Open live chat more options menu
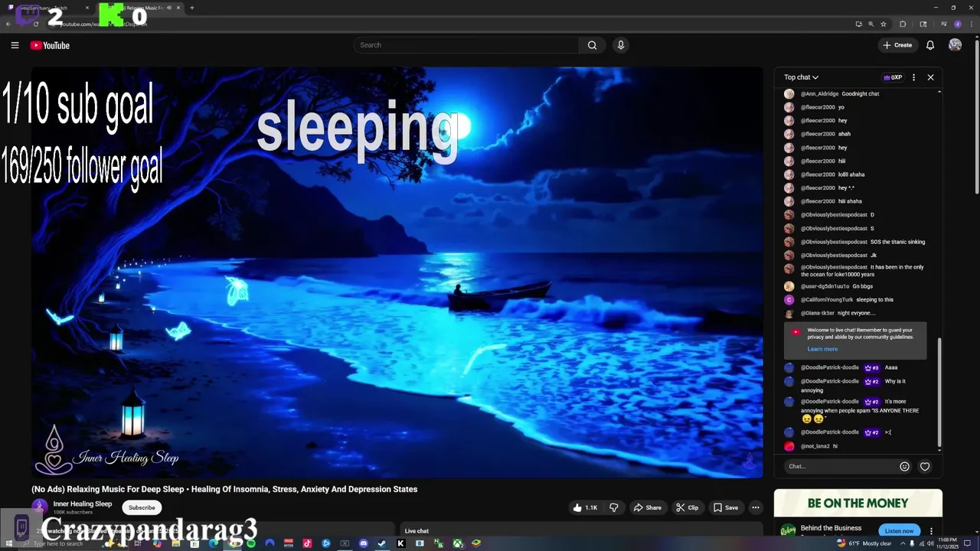 tap(913, 77)
